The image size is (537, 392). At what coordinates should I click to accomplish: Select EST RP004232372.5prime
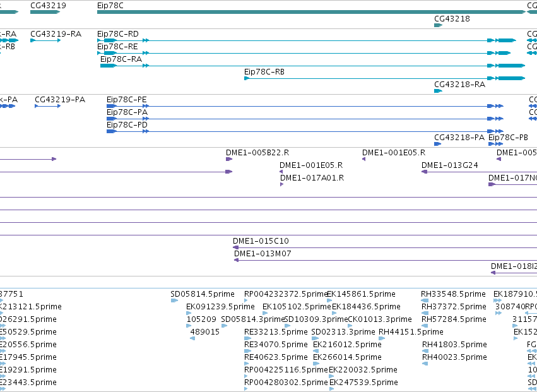coord(286,294)
